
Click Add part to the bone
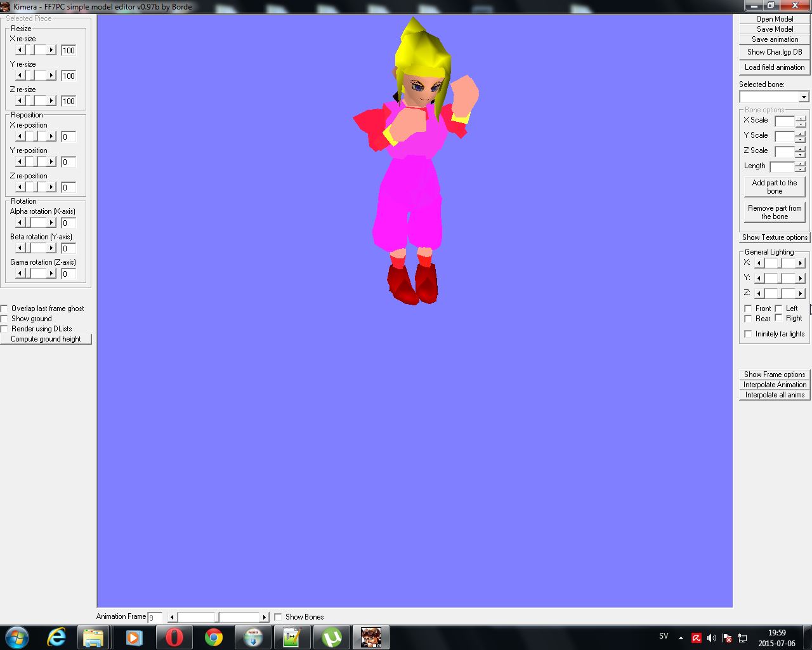[775, 187]
